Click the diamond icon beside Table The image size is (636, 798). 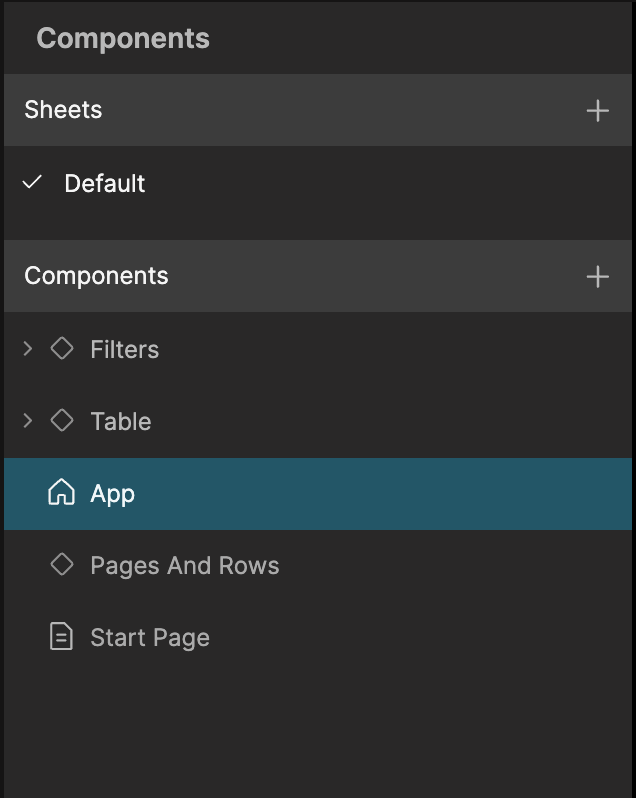(62, 421)
